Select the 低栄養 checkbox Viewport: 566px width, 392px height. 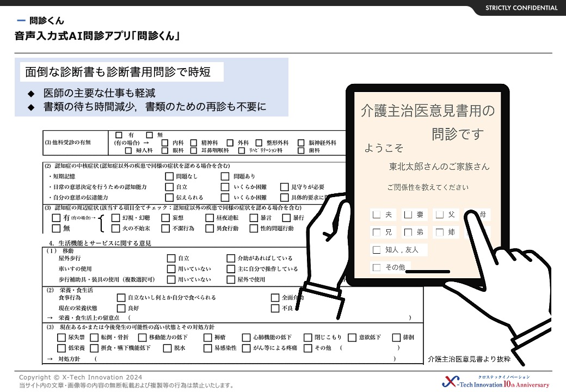click(x=61, y=348)
